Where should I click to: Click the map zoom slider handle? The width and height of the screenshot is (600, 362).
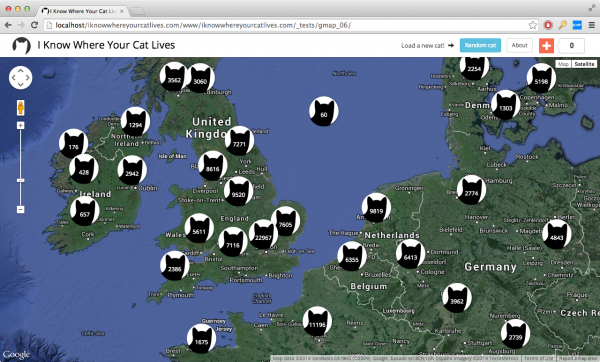click(x=21, y=180)
